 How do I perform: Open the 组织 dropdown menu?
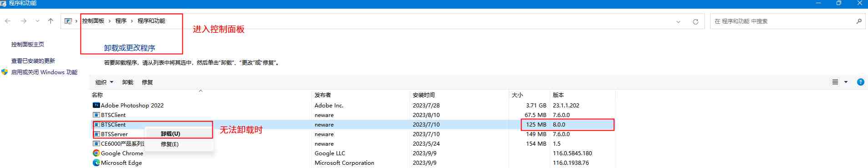[x=104, y=82]
